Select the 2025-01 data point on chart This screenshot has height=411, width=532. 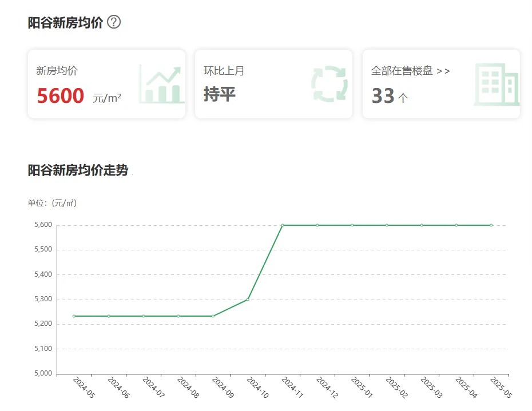coord(352,225)
